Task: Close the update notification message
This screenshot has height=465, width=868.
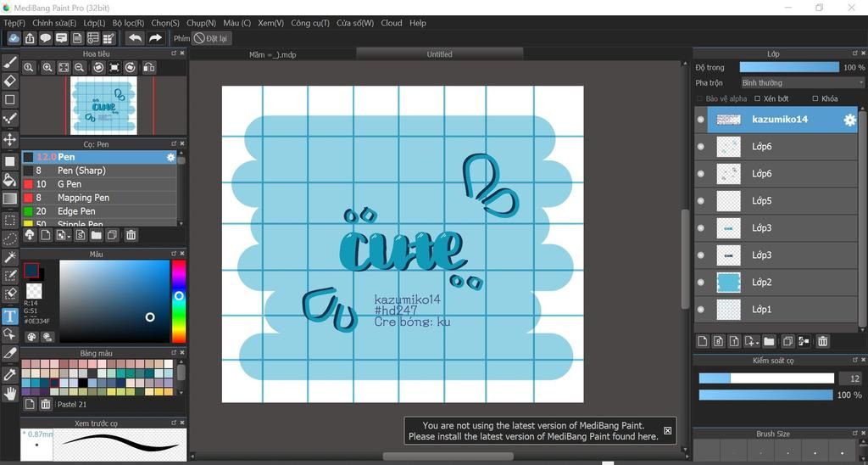Action: pyautogui.click(x=667, y=431)
